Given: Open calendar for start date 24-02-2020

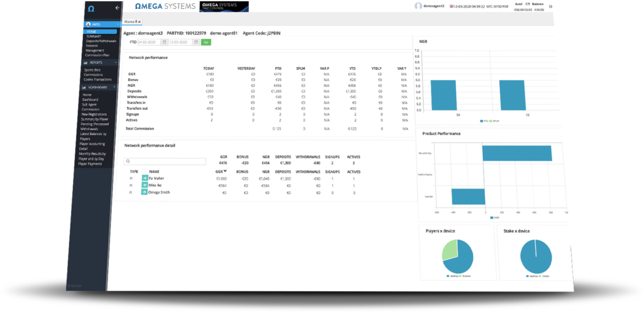Looking at the screenshot, I should click(164, 42).
